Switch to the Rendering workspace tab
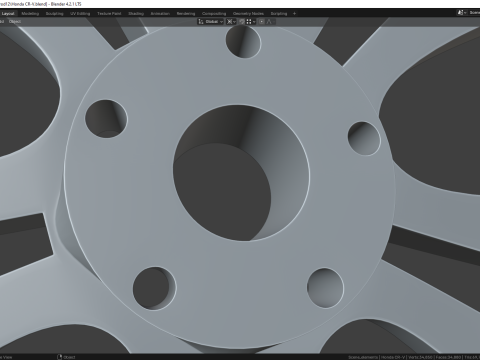The width and height of the screenshot is (480, 360). (x=186, y=14)
